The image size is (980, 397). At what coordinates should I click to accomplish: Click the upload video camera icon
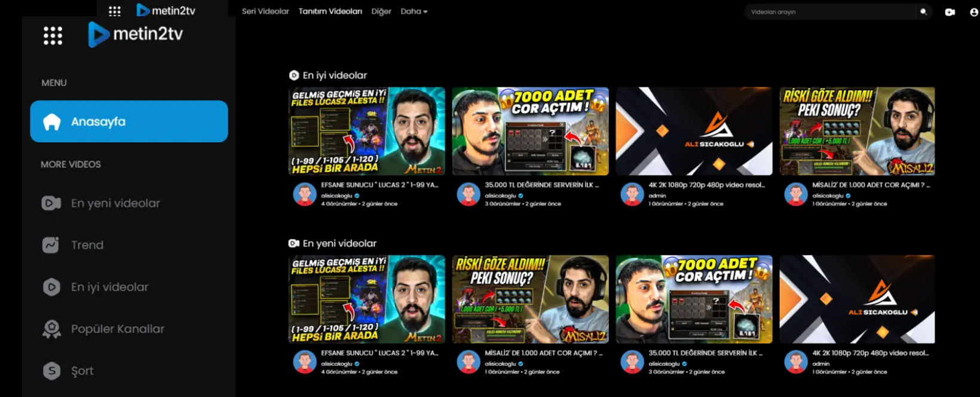point(950,12)
